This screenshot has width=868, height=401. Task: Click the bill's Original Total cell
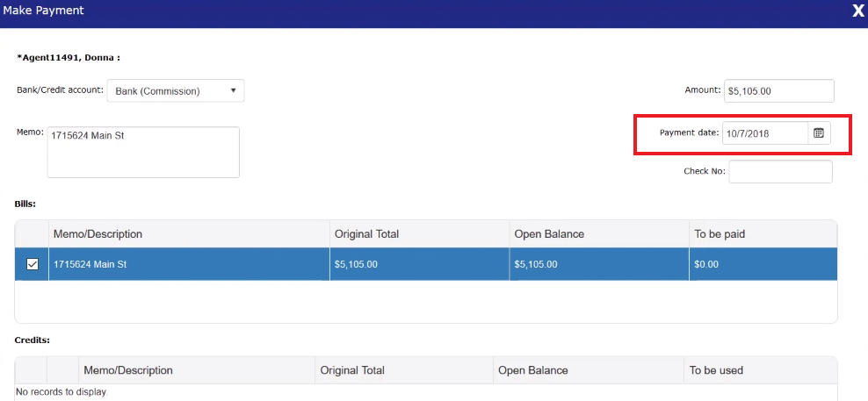click(356, 264)
